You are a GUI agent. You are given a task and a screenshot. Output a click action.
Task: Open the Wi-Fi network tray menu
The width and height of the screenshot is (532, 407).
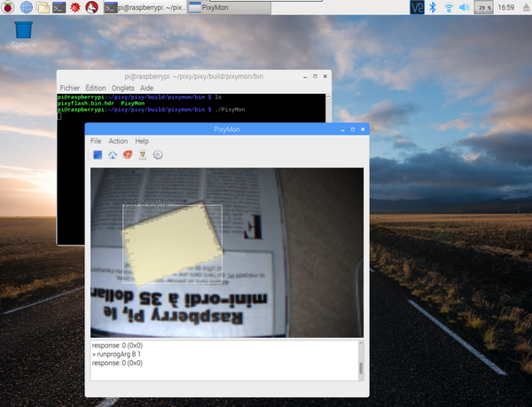click(449, 7)
